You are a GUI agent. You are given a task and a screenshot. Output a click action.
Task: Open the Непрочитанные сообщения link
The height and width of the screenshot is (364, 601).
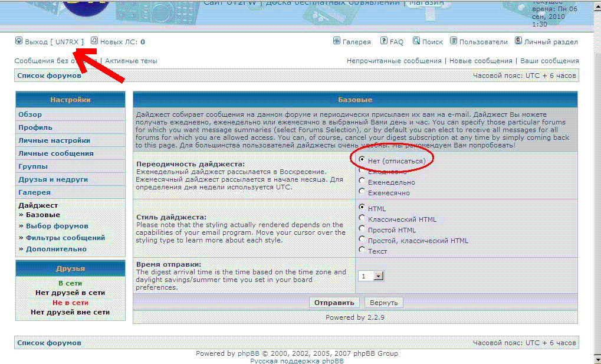tap(393, 61)
